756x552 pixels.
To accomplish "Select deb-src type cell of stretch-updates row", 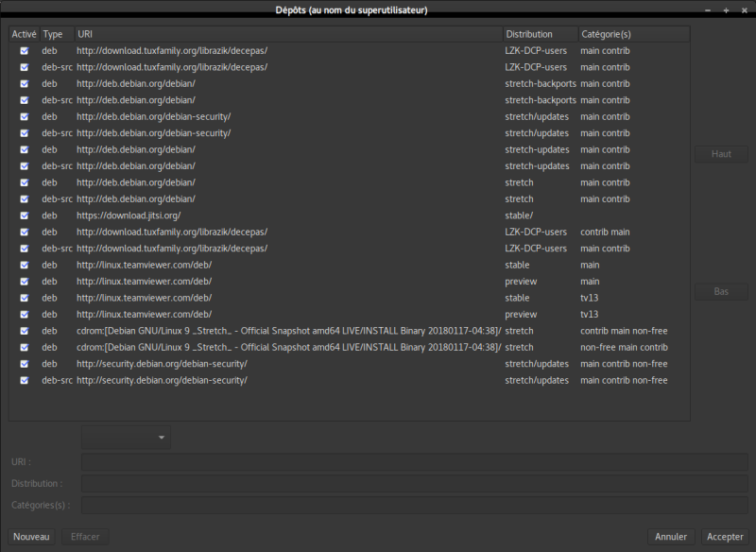I will (57, 166).
